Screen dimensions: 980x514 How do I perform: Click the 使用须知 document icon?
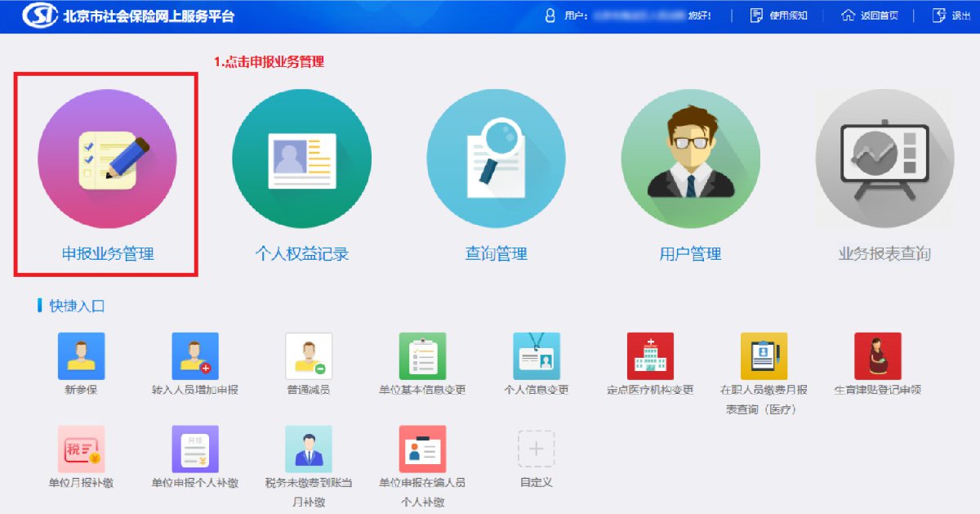point(756,16)
